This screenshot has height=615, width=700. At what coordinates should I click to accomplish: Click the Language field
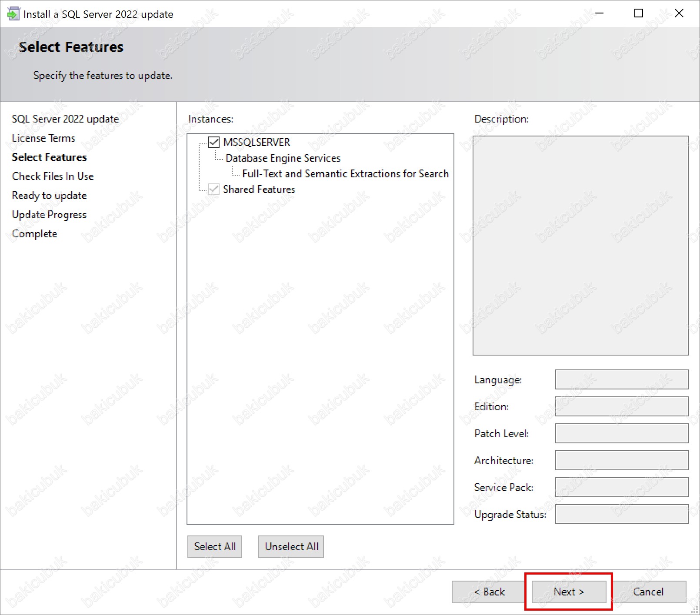coord(622,379)
